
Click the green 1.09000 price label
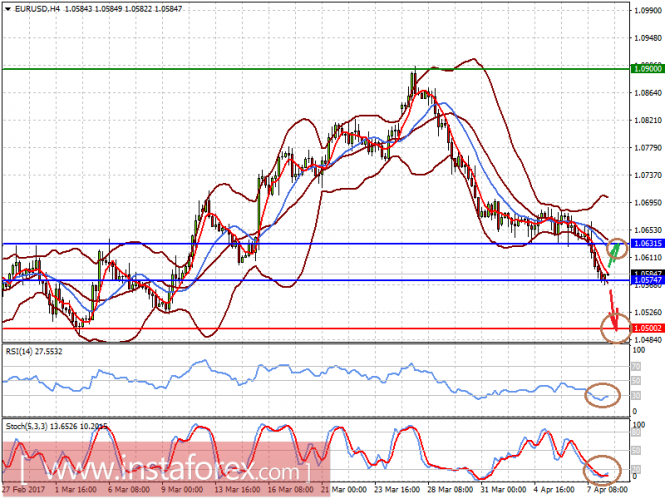(x=647, y=68)
